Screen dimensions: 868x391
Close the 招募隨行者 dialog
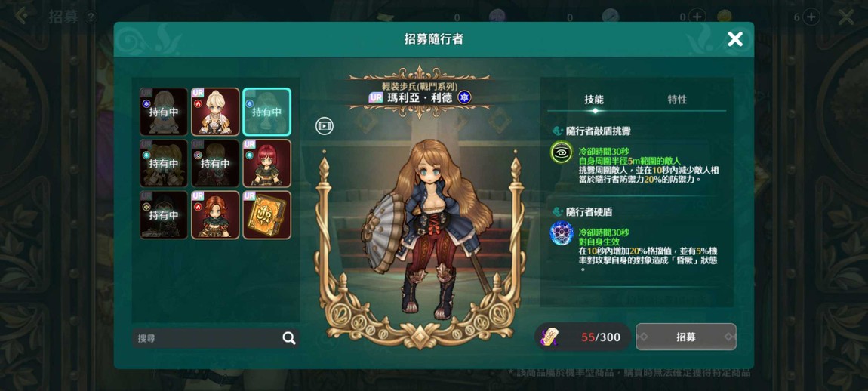735,38
